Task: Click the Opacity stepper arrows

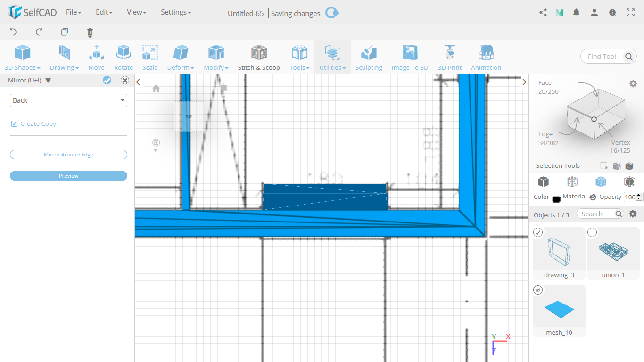Action: coord(639,197)
